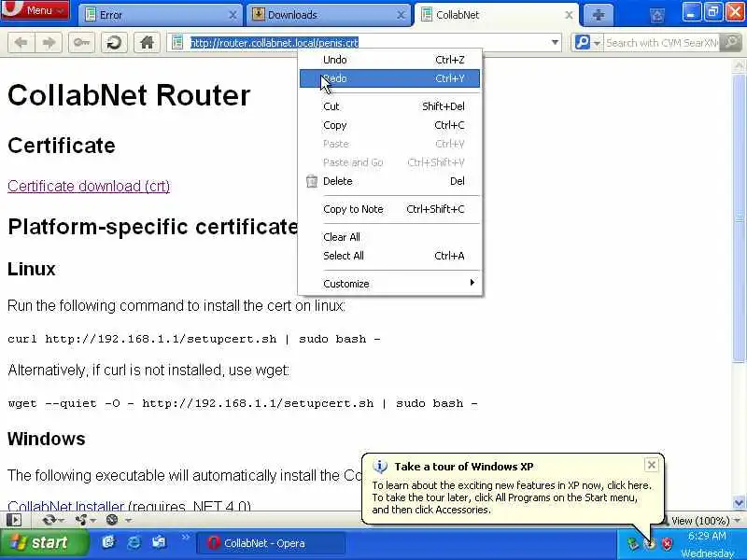The width and height of the screenshot is (747, 560).
Task: Launch Internet Explorer from Quick Launch
Action: click(x=134, y=542)
